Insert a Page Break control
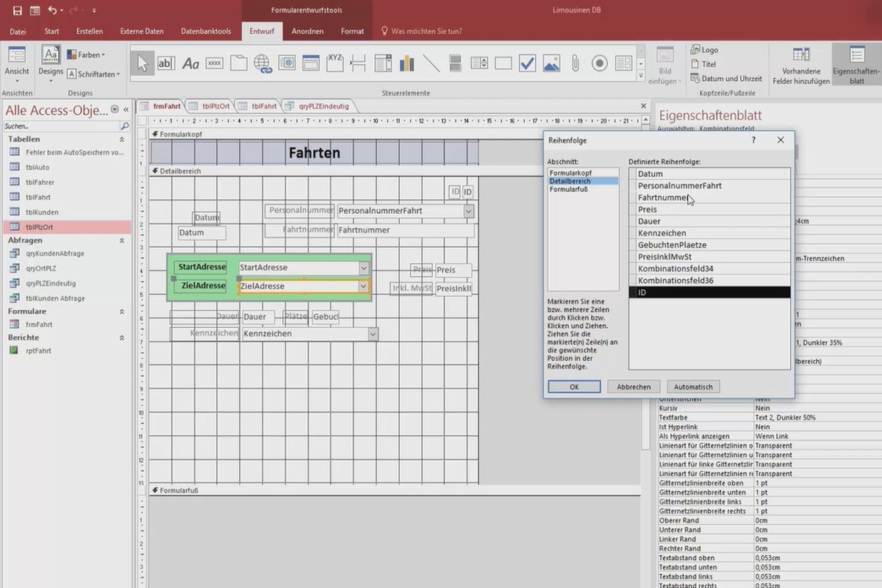The width and height of the screenshot is (882, 588). [x=359, y=64]
